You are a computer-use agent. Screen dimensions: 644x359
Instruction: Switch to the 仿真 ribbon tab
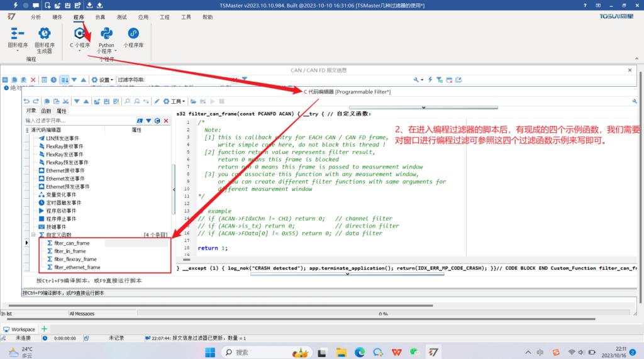tap(100, 18)
